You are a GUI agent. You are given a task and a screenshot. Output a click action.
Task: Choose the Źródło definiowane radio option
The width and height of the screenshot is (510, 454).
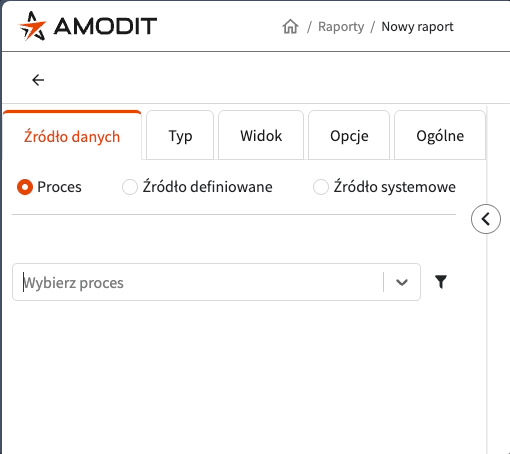130,187
